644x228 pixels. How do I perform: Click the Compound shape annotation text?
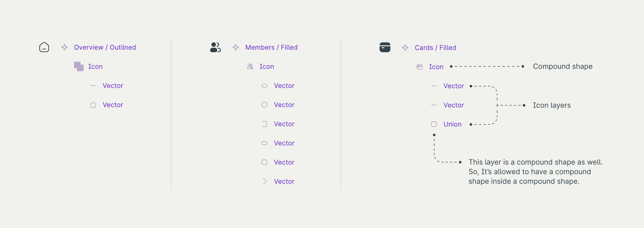tap(562, 66)
